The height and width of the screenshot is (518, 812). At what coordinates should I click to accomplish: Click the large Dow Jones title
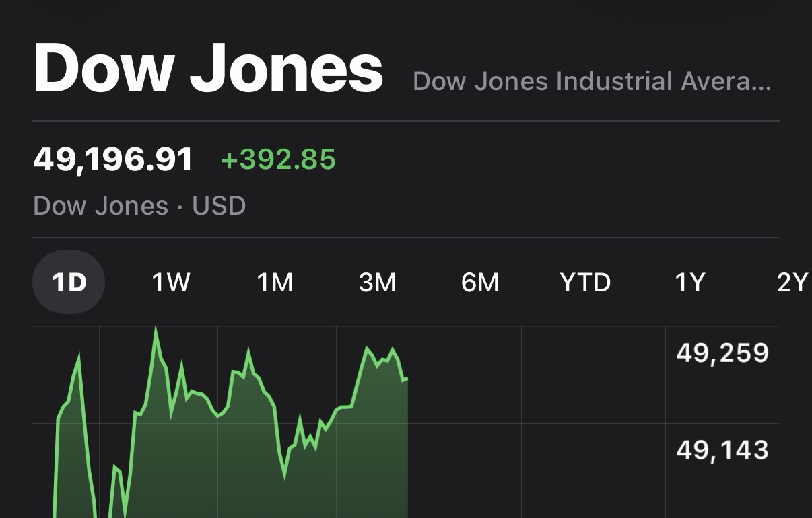(x=208, y=69)
